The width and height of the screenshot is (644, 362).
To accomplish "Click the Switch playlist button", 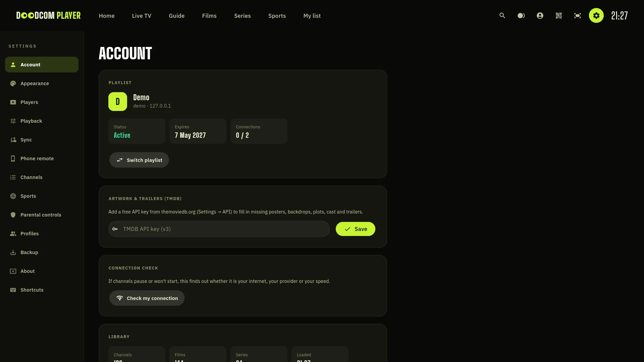I will 139,160.
